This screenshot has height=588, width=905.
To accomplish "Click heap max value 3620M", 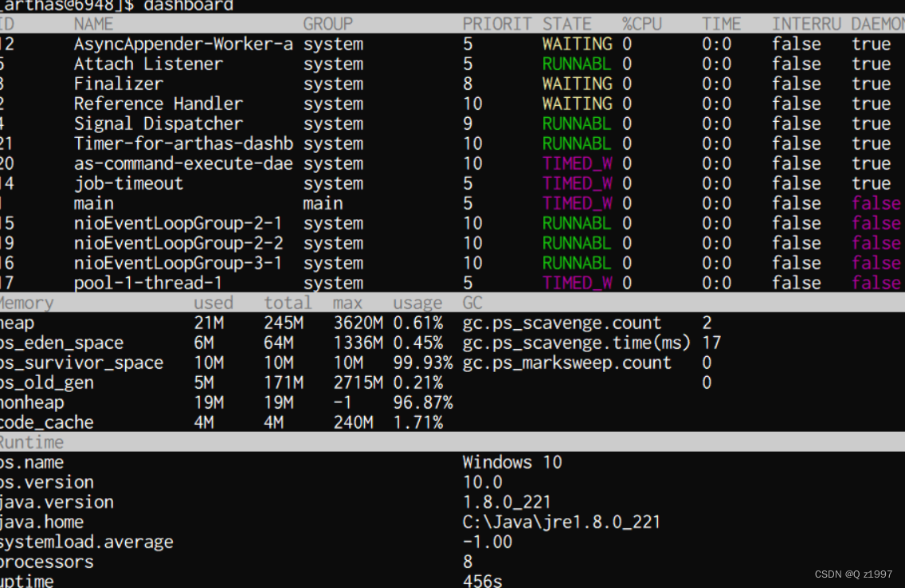I will pos(358,323).
